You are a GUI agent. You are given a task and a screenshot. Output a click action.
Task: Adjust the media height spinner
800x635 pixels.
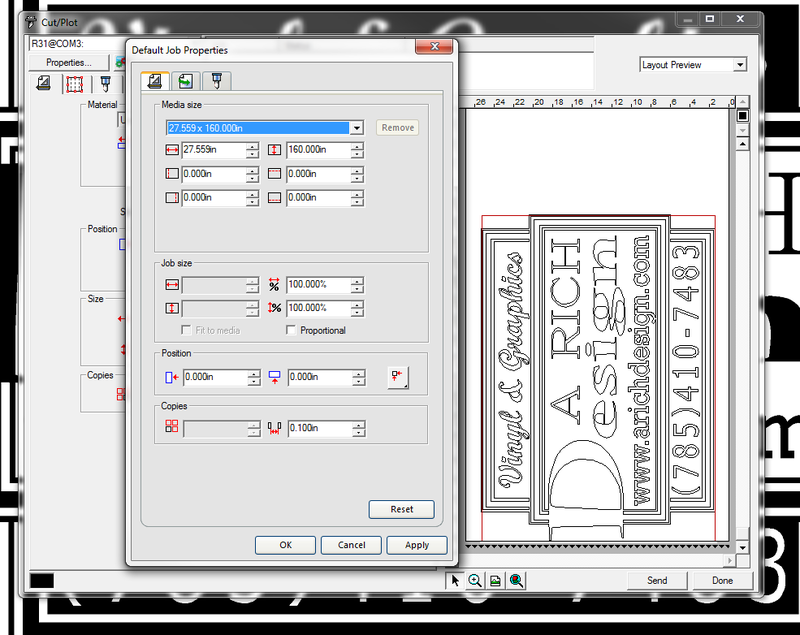coord(357,150)
